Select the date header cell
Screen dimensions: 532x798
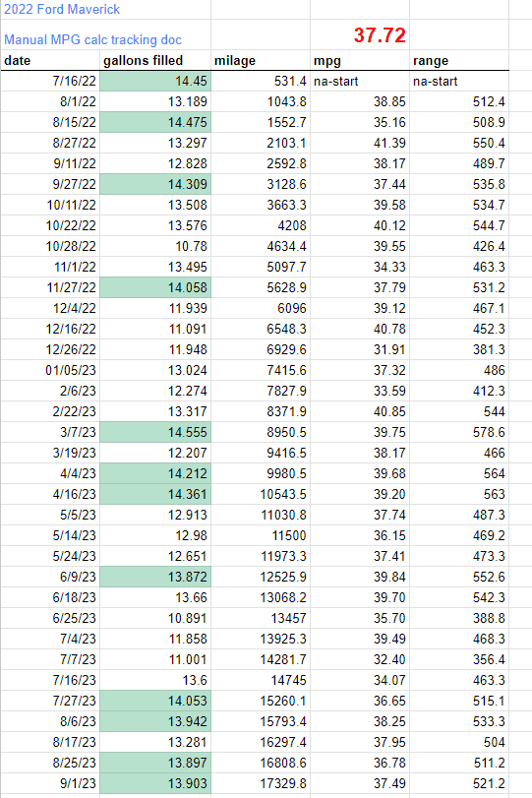(50, 61)
